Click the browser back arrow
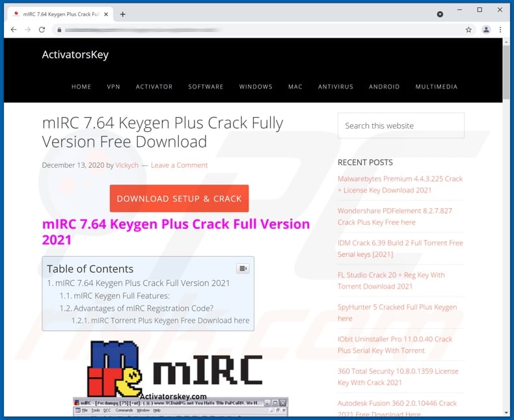514x420 pixels. (14, 30)
